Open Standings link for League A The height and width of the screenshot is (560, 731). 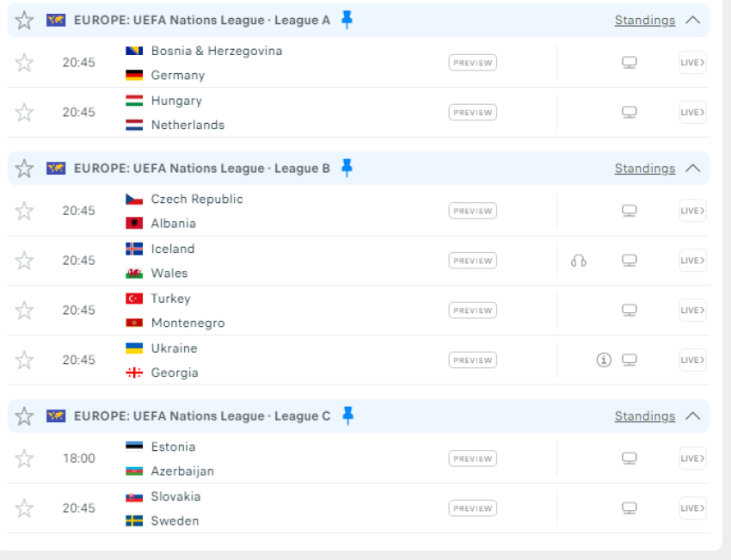(x=644, y=21)
